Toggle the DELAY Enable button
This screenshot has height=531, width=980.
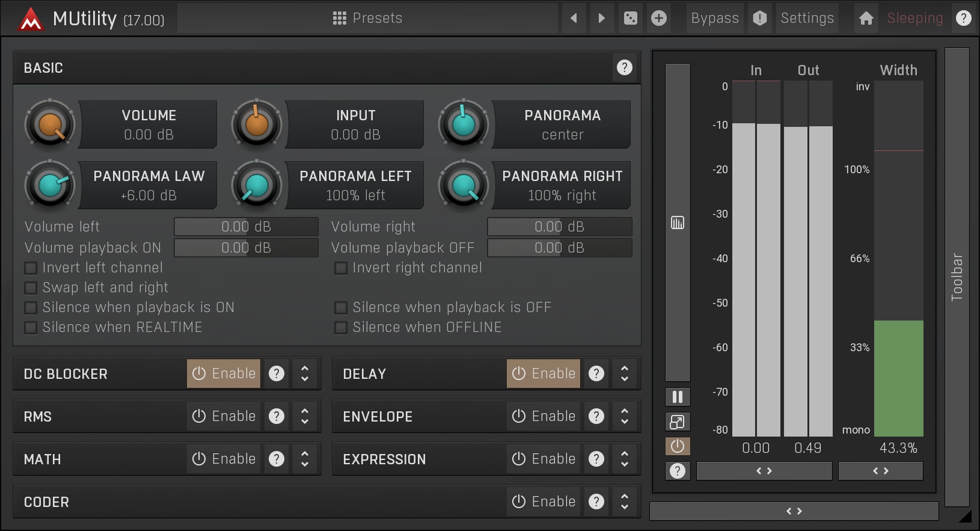(544, 373)
